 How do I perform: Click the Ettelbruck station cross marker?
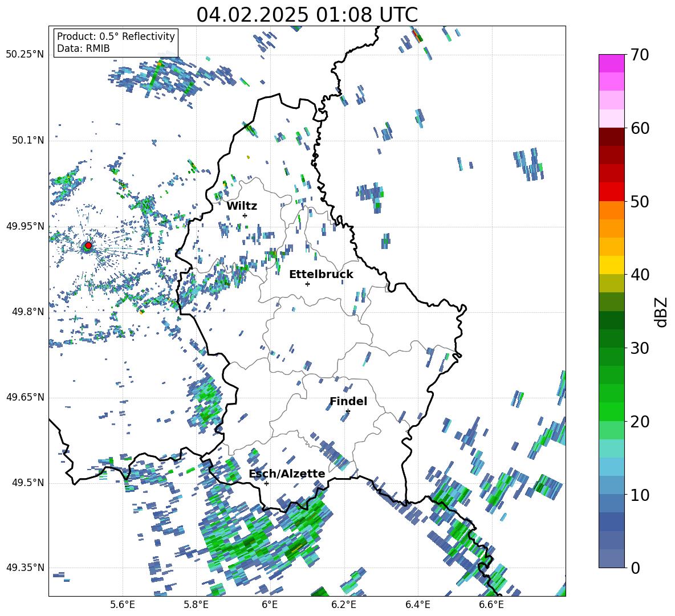click(x=307, y=284)
